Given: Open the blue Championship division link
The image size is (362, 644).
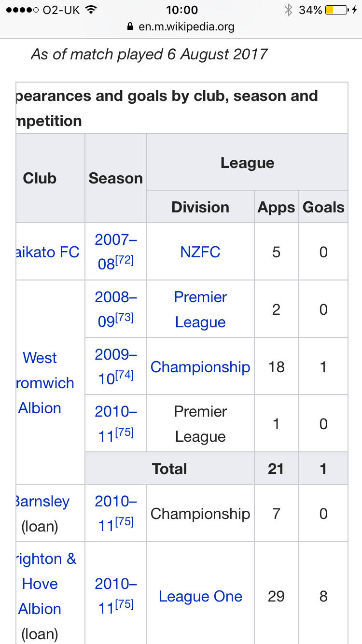Looking at the screenshot, I should (200, 367).
